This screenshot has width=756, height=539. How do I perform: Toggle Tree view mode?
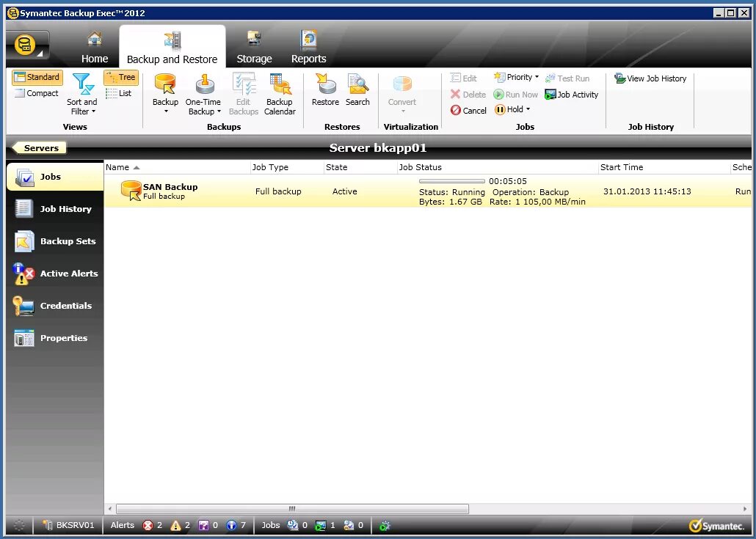(x=121, y=77)
